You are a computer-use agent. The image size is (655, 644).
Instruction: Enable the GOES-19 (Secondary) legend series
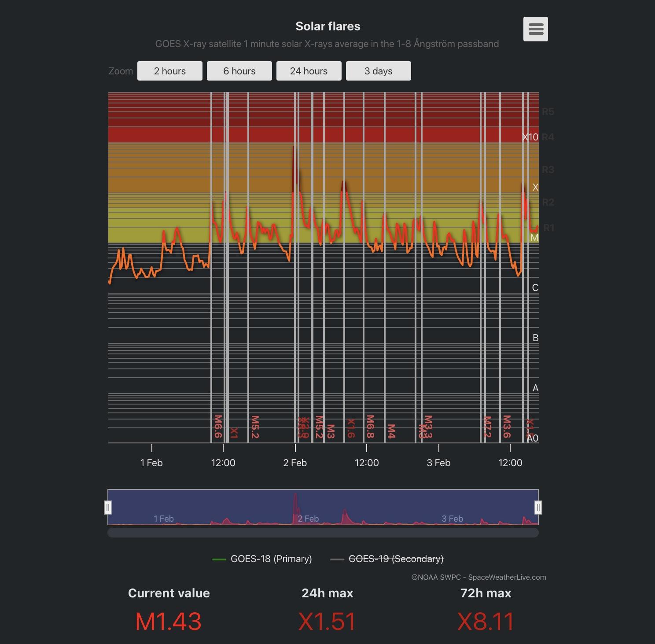387,559
